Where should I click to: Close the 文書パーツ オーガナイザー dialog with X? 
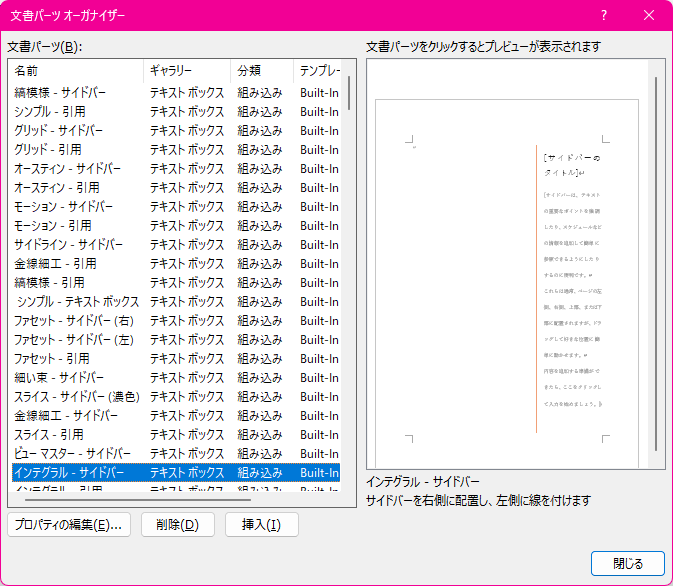coord(649,15)
